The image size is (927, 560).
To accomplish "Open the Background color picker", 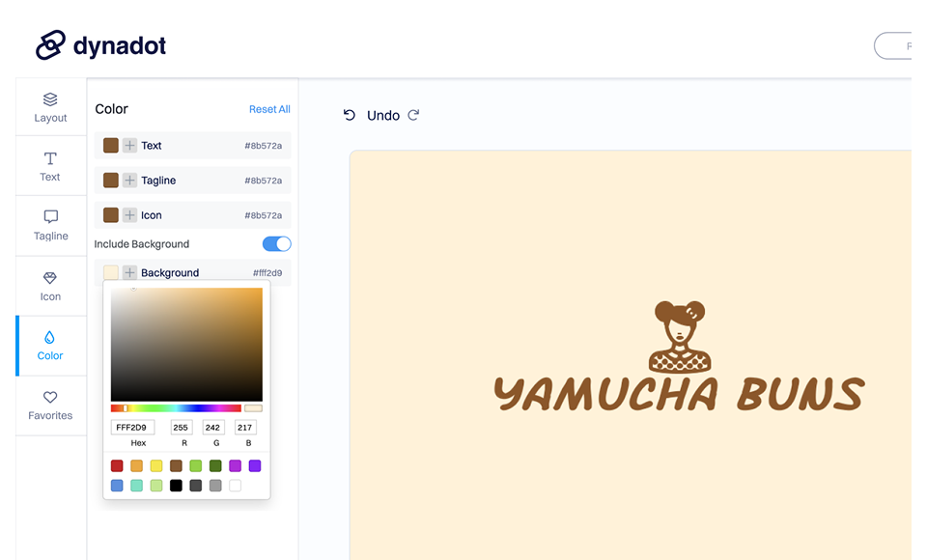I will tap(109, 272).
